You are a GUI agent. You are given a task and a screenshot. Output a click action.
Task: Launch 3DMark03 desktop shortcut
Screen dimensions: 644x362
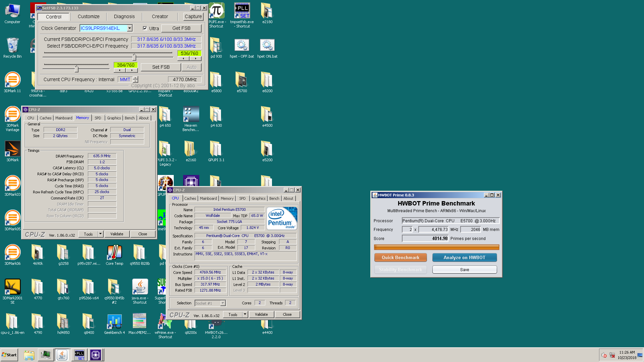pyautogui.click(x=12, y=186)
